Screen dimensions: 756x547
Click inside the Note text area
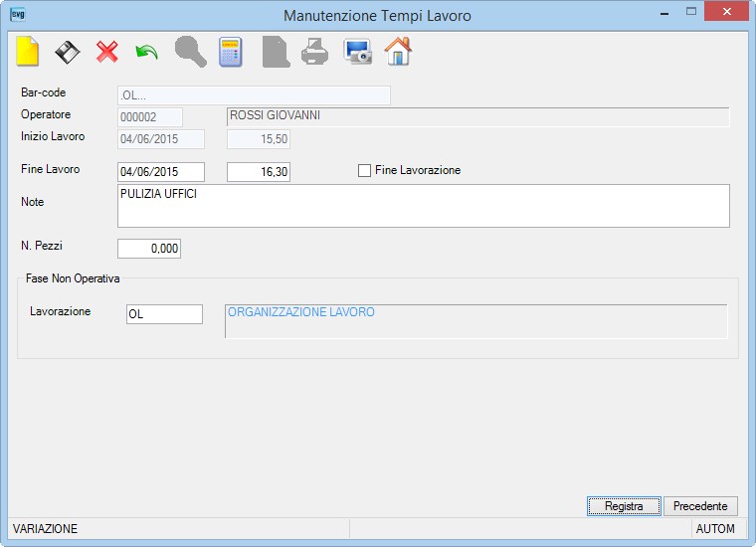[424, 206]
